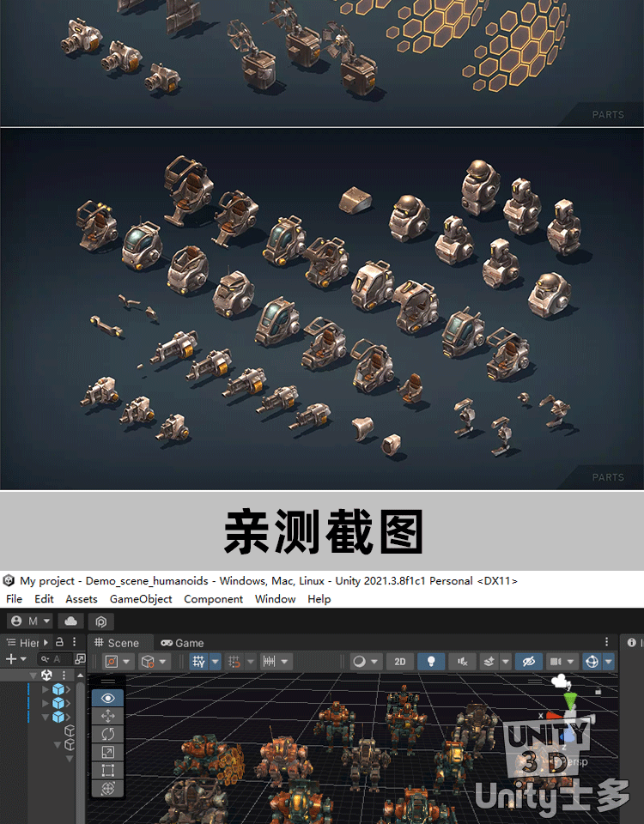Viewport: 644px width, 824px height.
Task: Toggle scene audio mute button
Action: (x=463, y=662)
